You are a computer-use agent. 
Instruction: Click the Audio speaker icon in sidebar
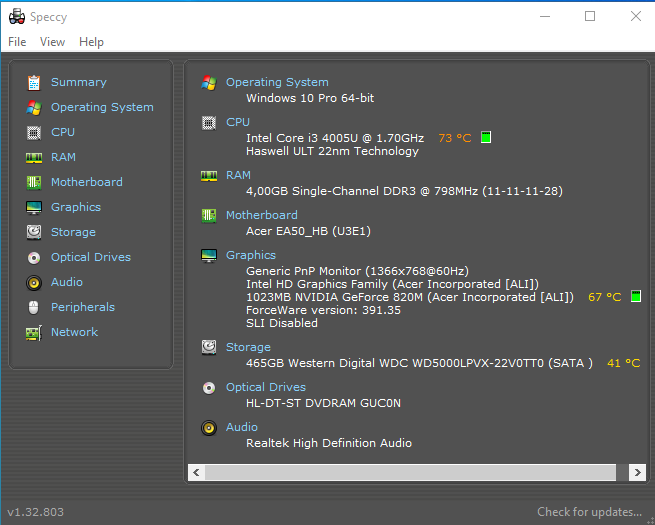coord(34,283)
